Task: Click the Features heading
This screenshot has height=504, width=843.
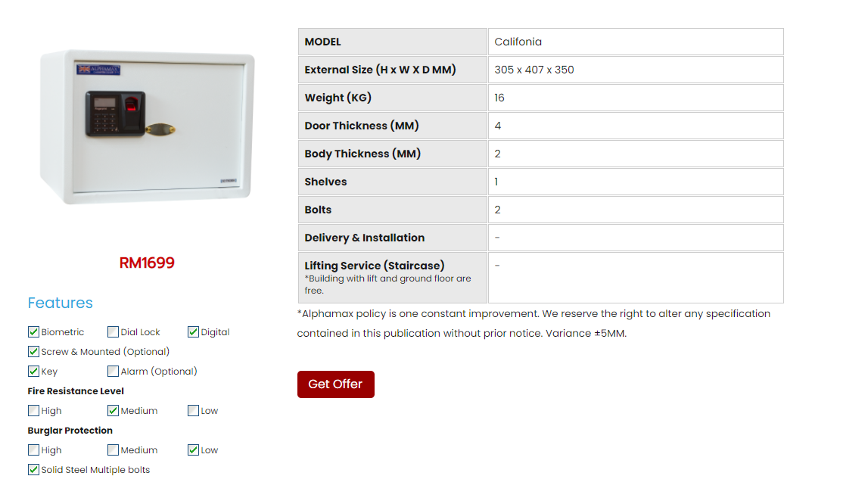Action: [61, 303]
